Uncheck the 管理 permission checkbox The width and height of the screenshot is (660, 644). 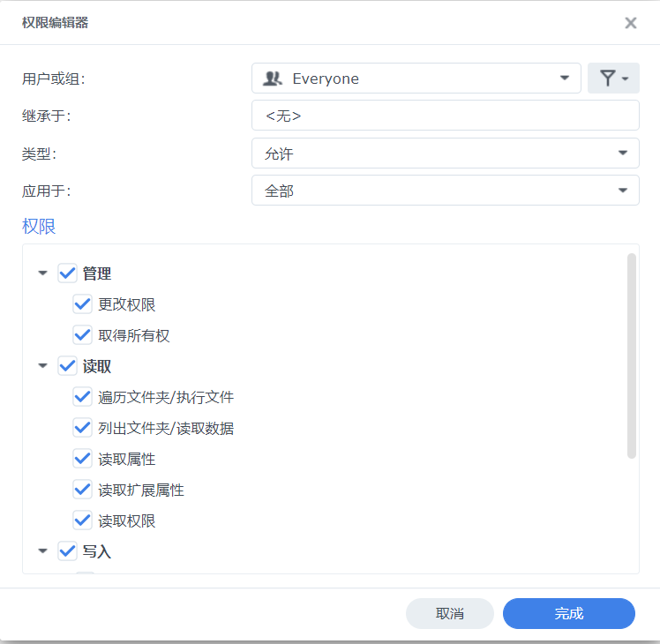click(x=68, y=273)
